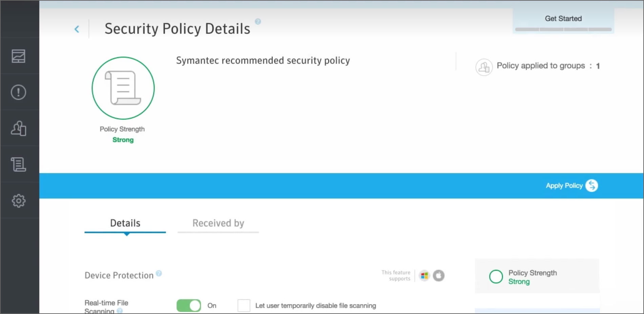Click help icon beside Device Protection

tap(159, 273)
